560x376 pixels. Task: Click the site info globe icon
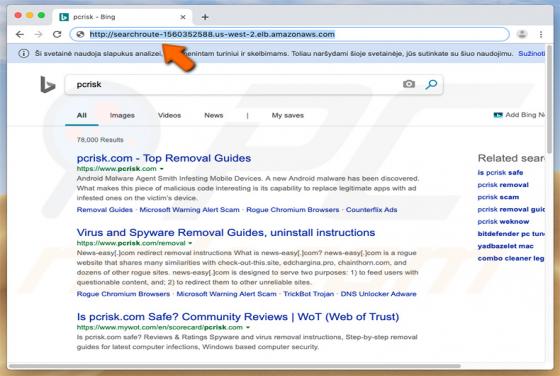(x=80, y=34)
